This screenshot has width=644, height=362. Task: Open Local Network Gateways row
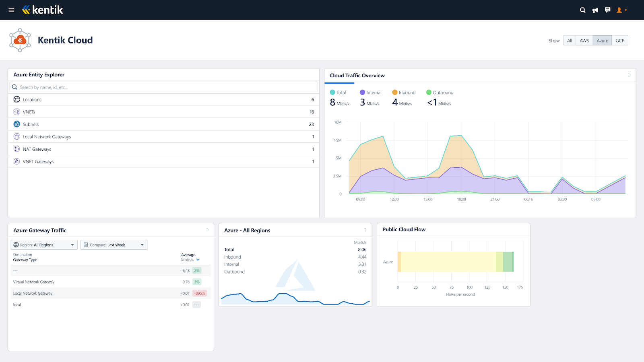(x=163, y=137)
